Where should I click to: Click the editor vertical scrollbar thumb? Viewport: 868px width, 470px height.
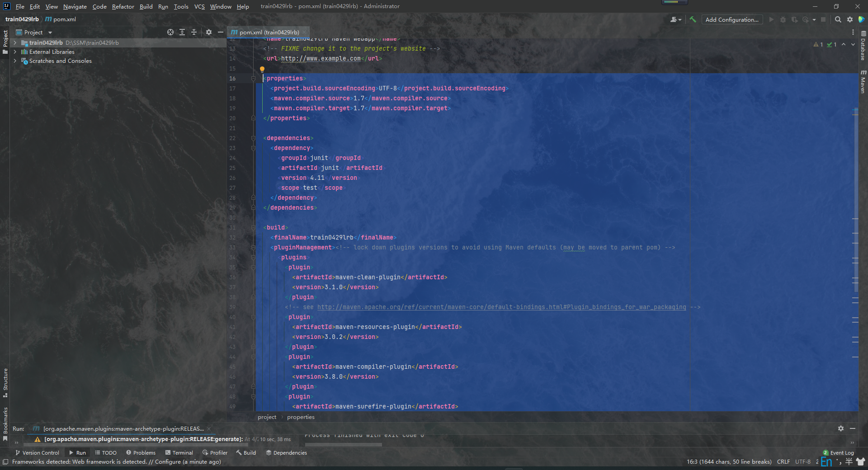pyautogui.click(x=856, y=200)
